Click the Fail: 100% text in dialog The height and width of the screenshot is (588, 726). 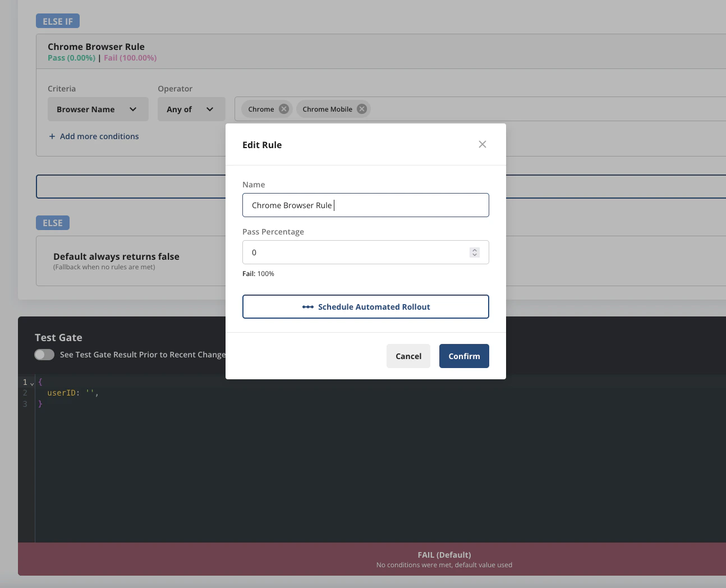pyautogui.click(x=258, y=274)
